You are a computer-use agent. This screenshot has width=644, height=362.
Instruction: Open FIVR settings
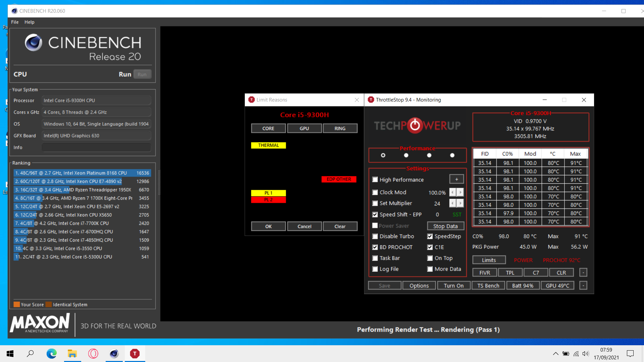point(484,273)
